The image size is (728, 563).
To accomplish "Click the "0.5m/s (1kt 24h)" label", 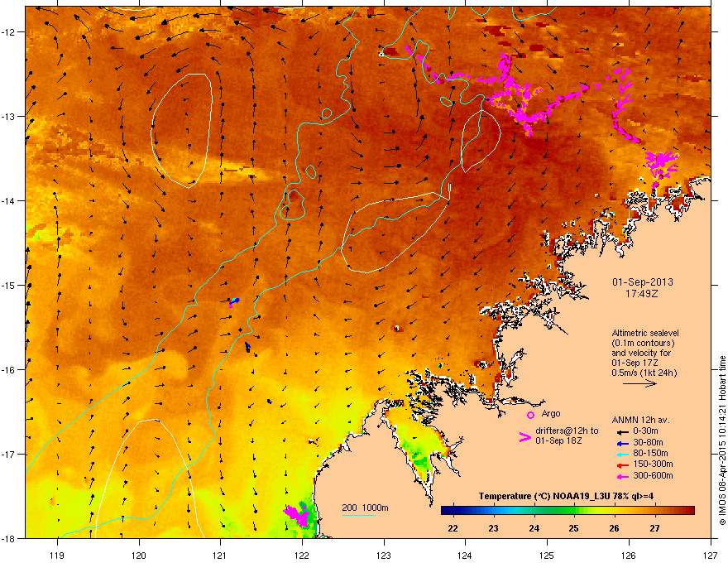I will (x=644, y=373).
